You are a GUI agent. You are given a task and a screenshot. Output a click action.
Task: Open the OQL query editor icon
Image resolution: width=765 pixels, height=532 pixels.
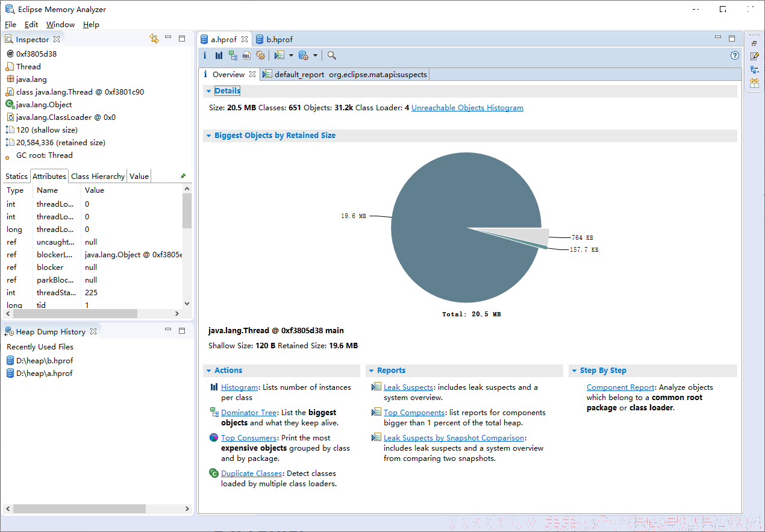coord(246,55)
